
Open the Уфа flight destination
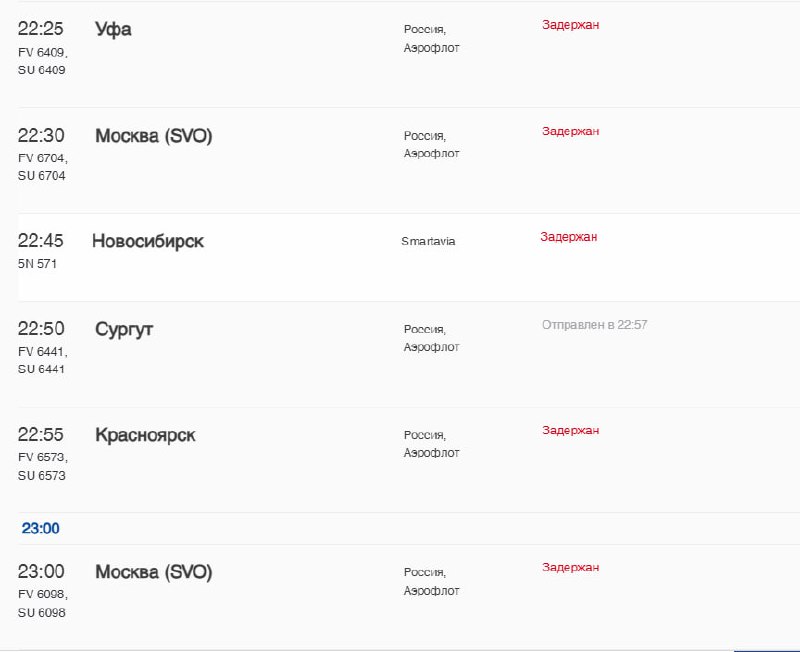pos(113,29)
